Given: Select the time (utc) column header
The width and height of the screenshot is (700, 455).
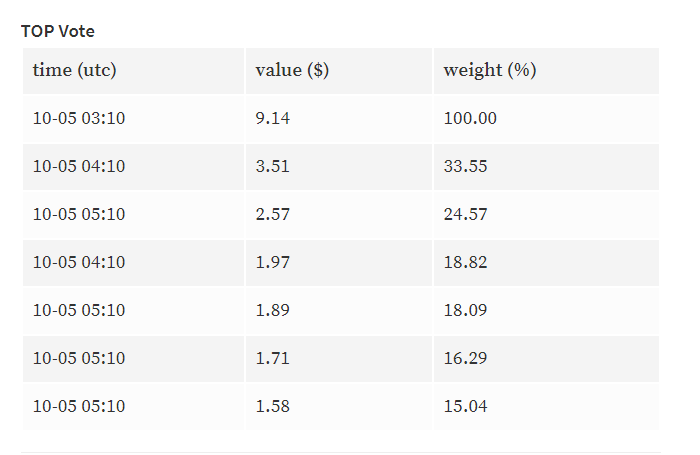Looking at the screenshot, I should [x=133, y=71].
